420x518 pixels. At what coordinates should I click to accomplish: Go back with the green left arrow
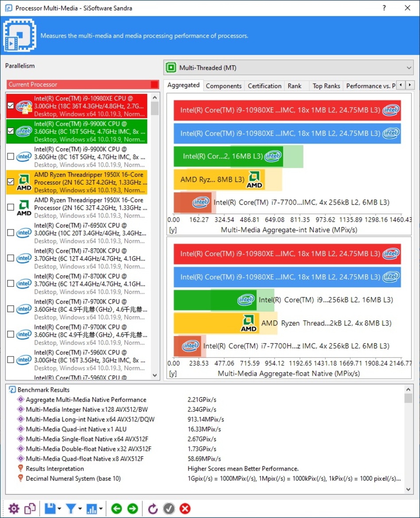[x=117, y=508]
